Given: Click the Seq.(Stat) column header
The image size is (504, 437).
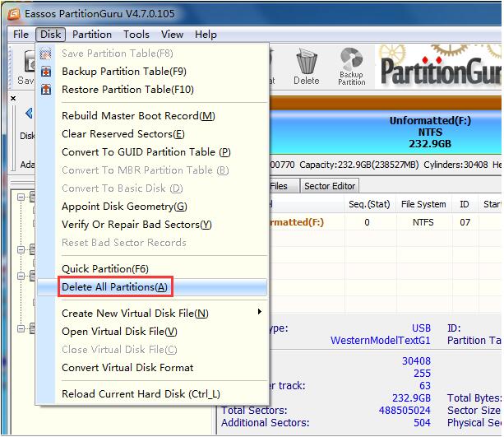Looking at the screenshot, I should (369, 204).
